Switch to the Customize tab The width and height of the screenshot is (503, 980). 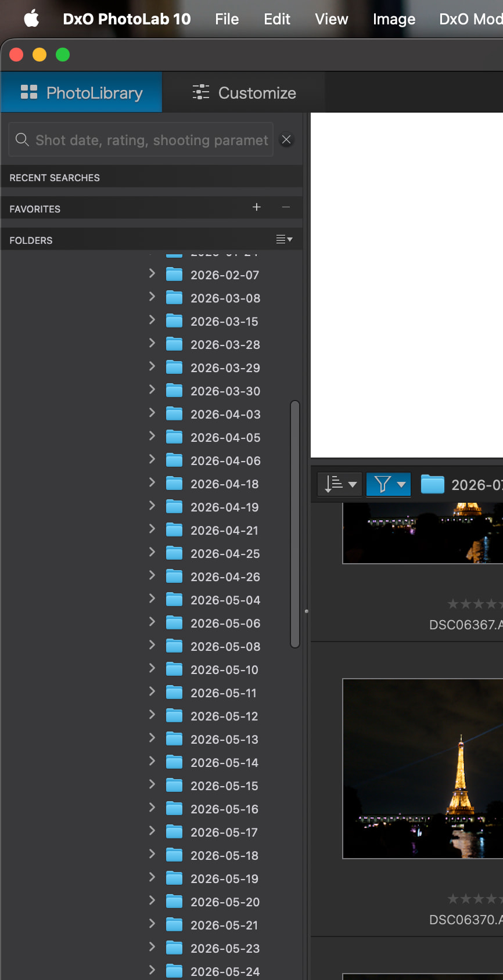pyautogui.click(x=244, y=92)
